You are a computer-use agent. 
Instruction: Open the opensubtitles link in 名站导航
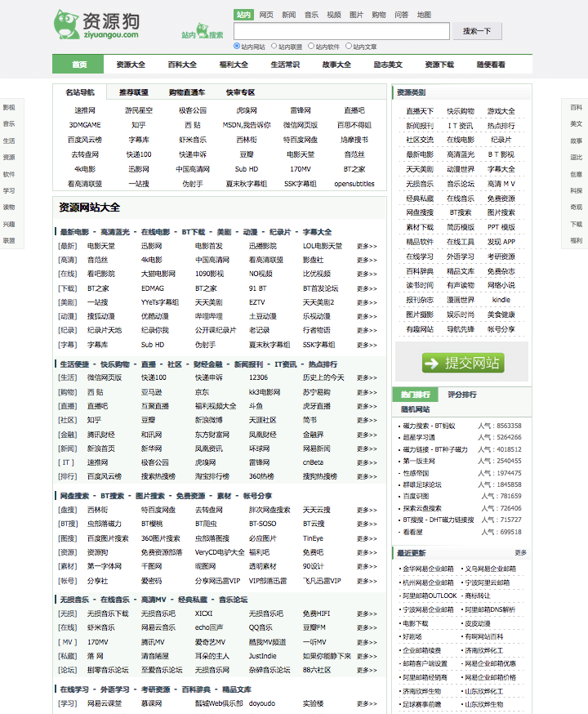click(x=354, y=184)
